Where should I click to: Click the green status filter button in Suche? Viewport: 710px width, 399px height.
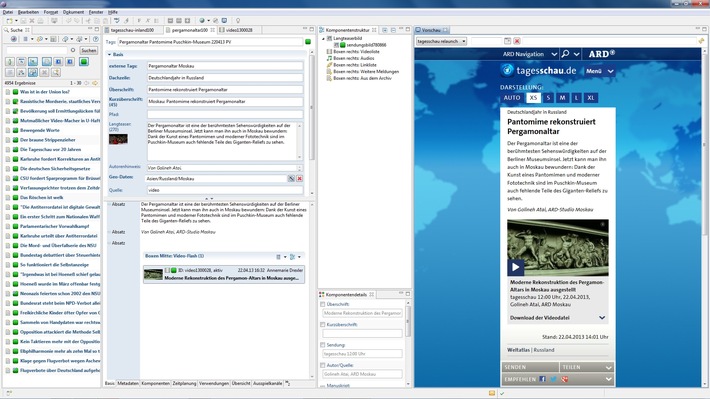(84, 62)
